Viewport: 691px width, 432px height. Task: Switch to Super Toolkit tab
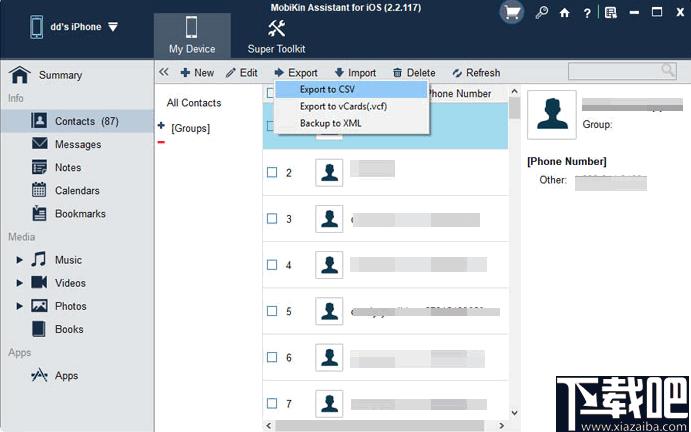276,36
